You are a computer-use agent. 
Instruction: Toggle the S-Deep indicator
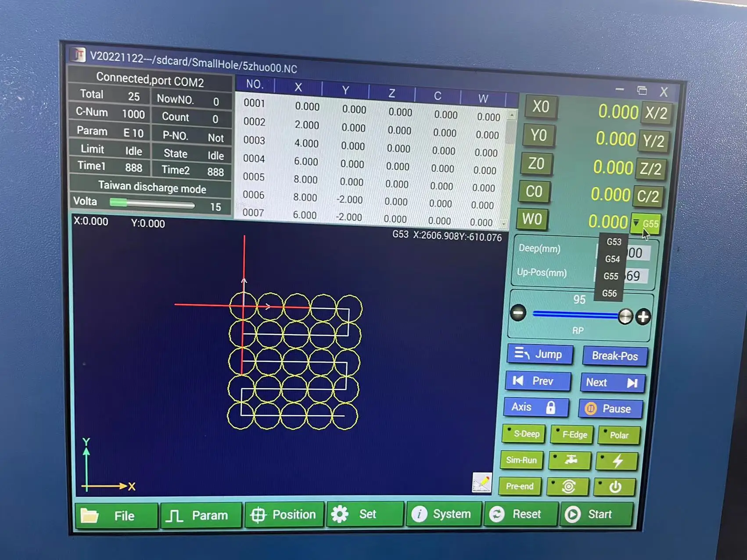click(x=524, y=434)
